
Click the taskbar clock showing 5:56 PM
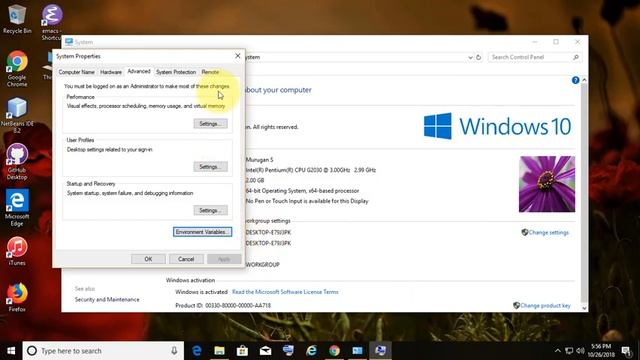(x=601, y=351)
